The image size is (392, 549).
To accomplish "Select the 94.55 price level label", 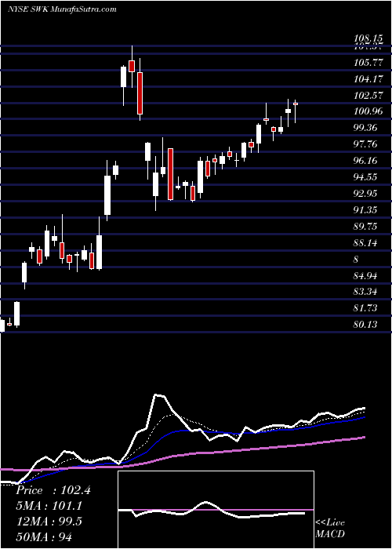I will (366, 176).
